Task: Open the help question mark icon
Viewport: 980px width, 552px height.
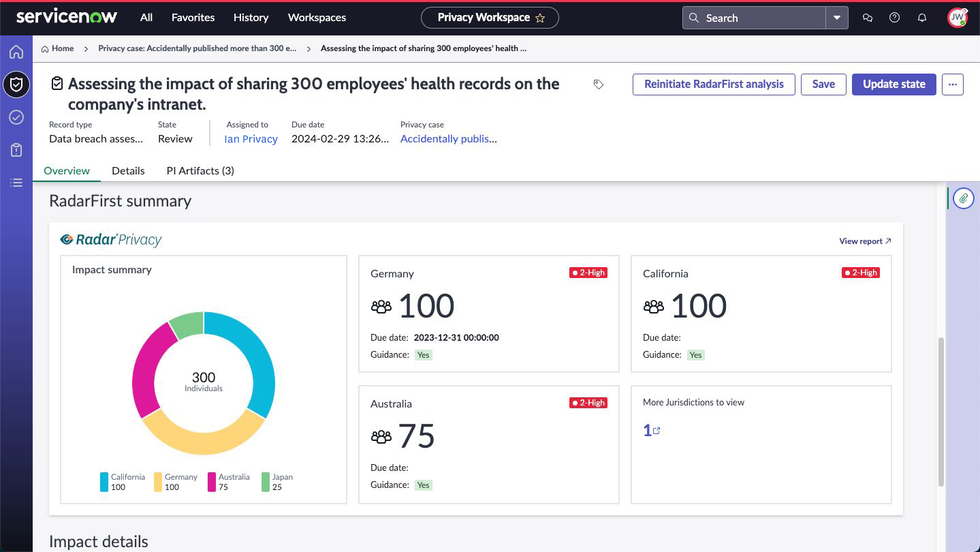Action: pos(895,18)
